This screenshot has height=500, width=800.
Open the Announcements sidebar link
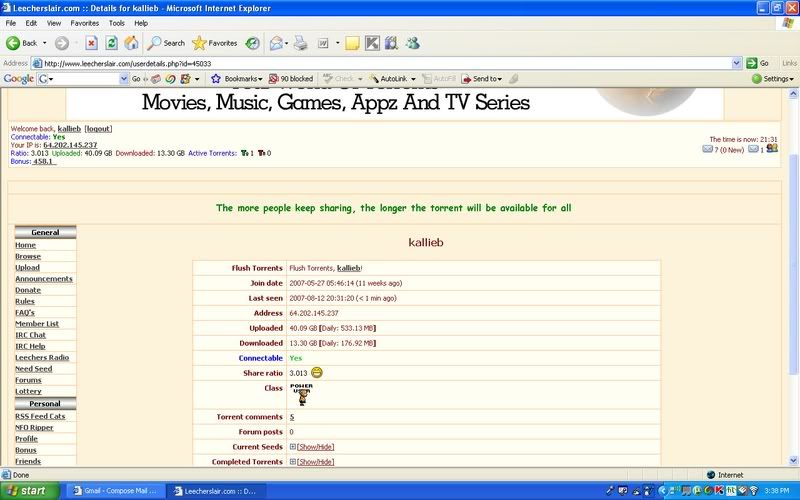coord(44,279)
